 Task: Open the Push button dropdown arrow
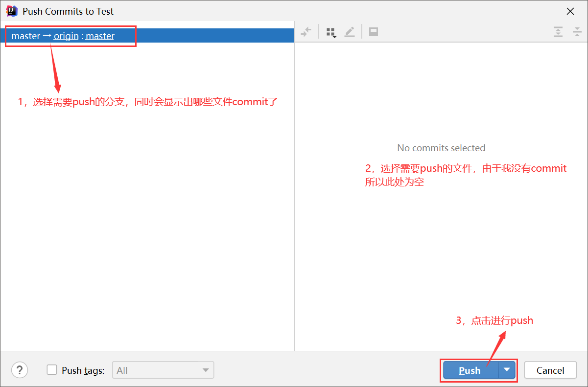click(x=507, y=370)
